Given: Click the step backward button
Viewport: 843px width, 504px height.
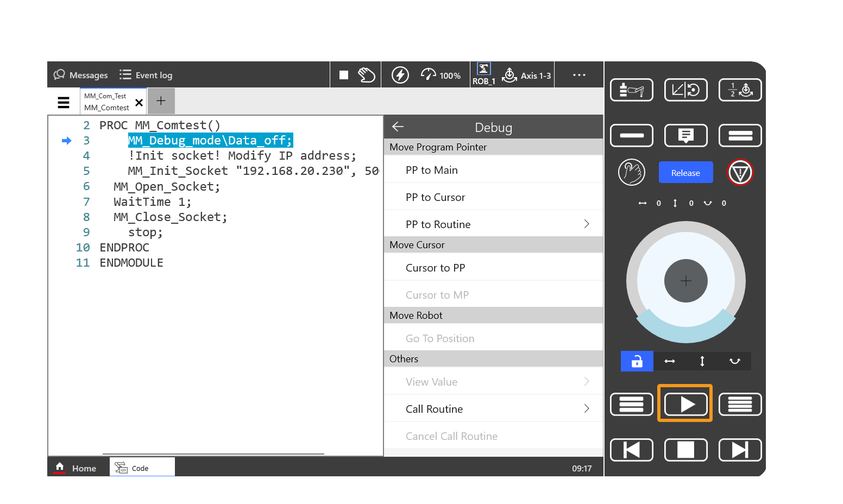Looking at the screenshot, I should (631, 450).
